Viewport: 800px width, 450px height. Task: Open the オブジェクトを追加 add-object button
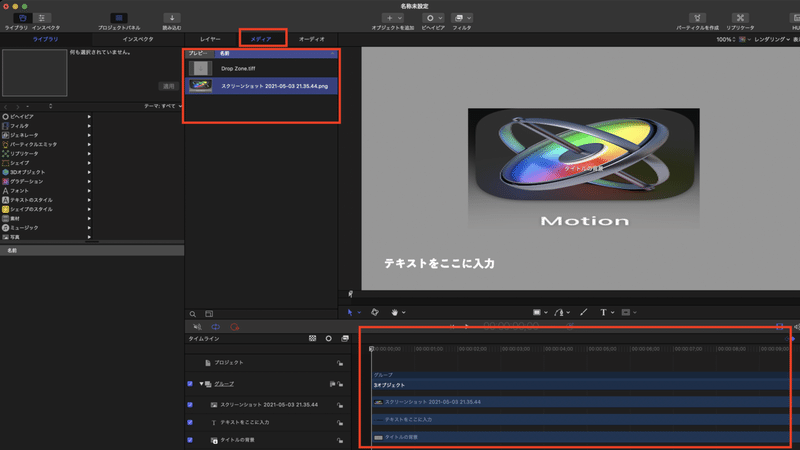(x=392, y=18)
